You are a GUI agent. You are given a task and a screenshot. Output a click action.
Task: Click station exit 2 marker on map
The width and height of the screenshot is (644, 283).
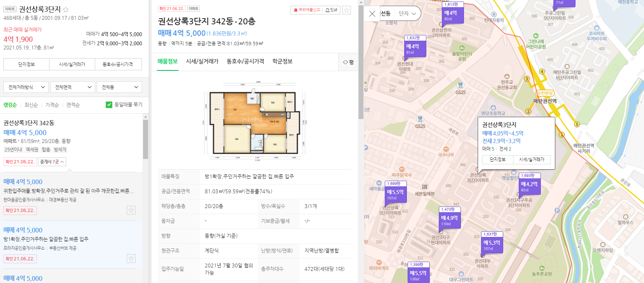528,111
